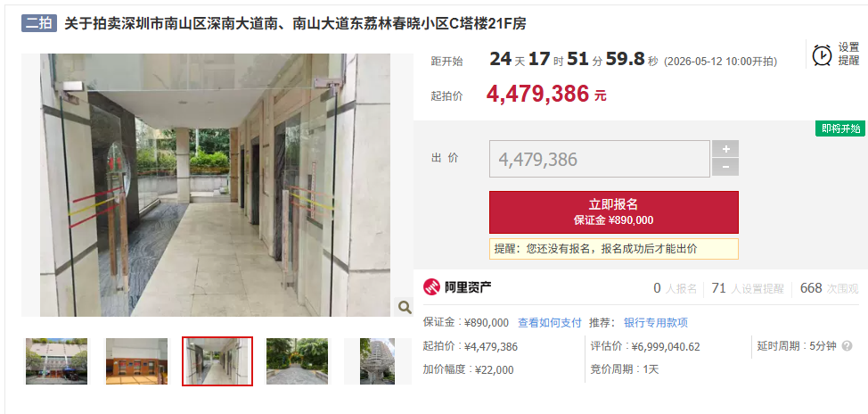This screenshot has width=868, height=414.
Task: Open 银行专用款项 link
Action: click(x=655, y=323)
